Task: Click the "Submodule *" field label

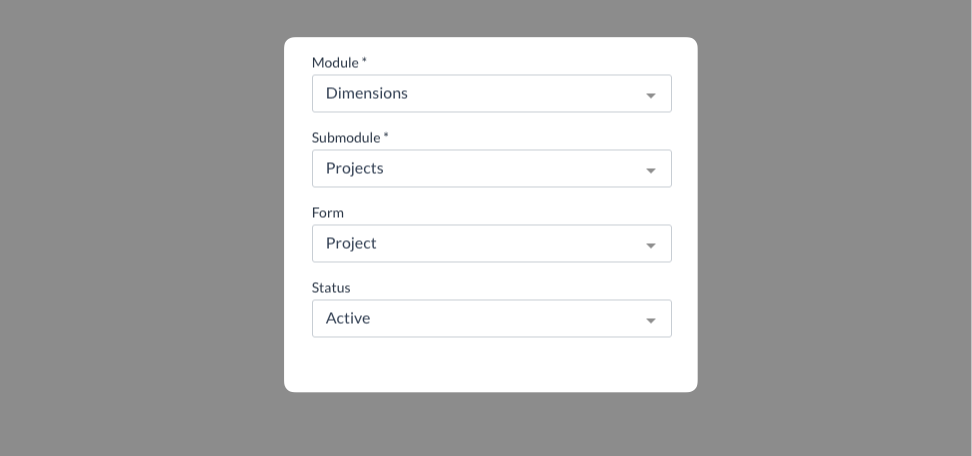Action: pyautogui.click(x=350, y=137)
